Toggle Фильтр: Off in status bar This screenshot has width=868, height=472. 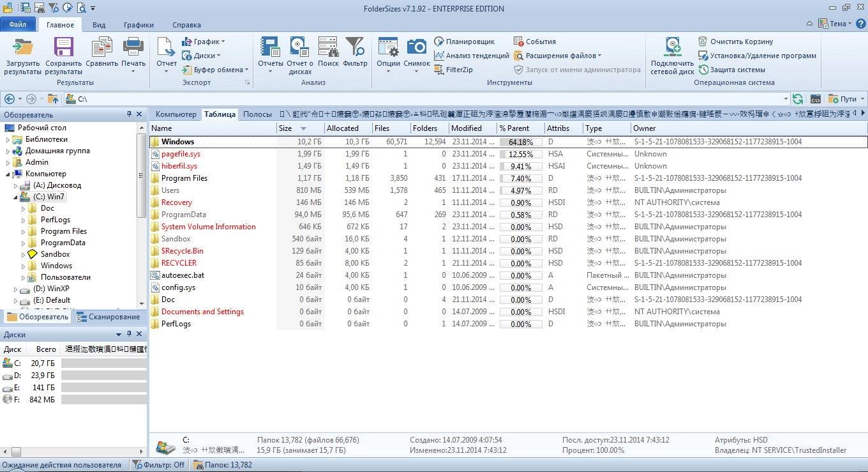click(159, 465)
